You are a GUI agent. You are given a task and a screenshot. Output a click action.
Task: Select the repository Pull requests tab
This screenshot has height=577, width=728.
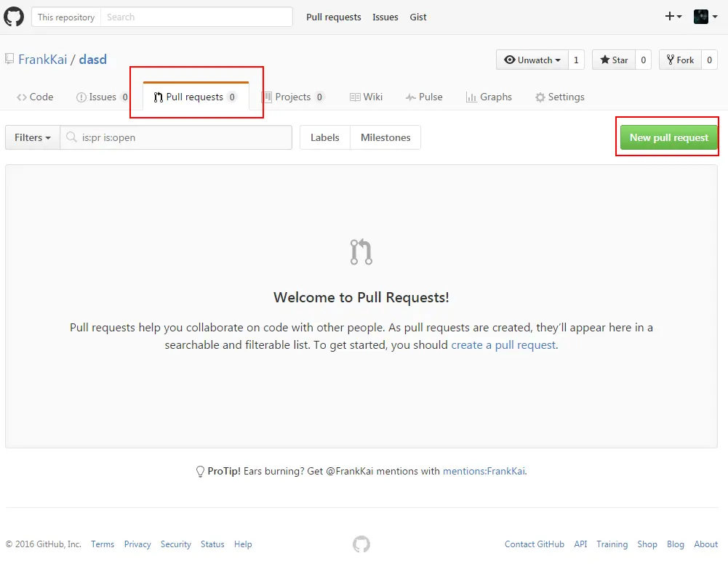pos(196,97)
